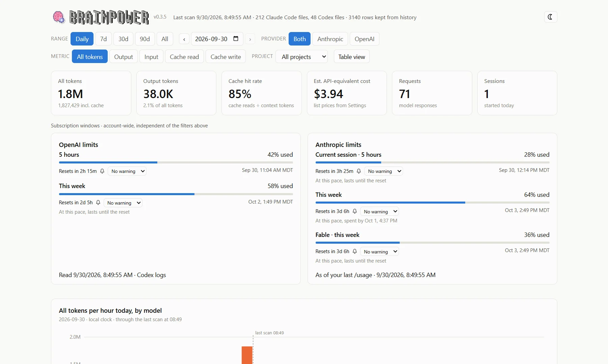
Task: Click 'At this pace, spent by Oct 1, 4:37 PM'
Action: [356, 221]
